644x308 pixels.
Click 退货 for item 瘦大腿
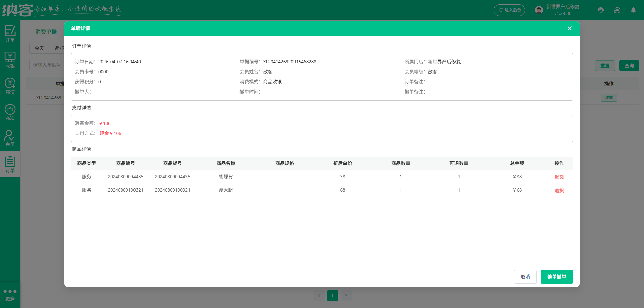click(x=559, y=190)
